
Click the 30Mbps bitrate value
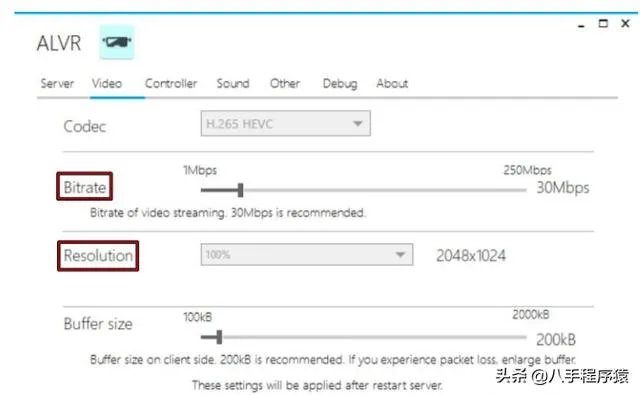click(563, 188)
